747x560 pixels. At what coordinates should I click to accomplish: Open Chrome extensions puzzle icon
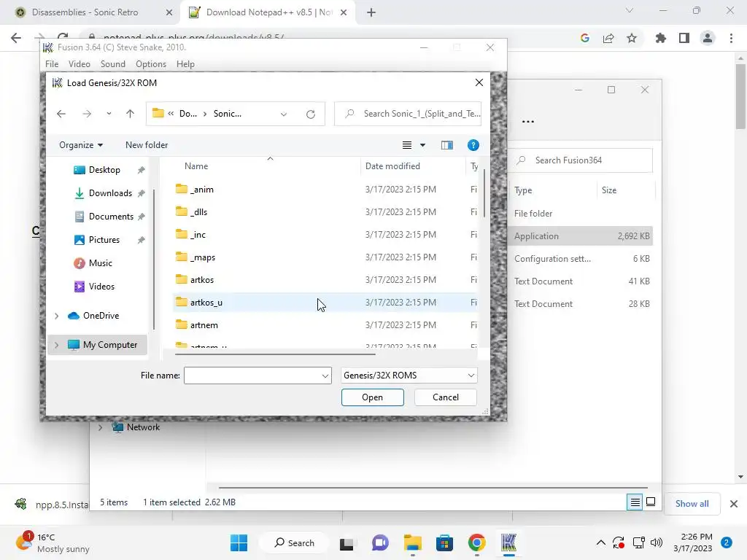click(x=661, y=38)
